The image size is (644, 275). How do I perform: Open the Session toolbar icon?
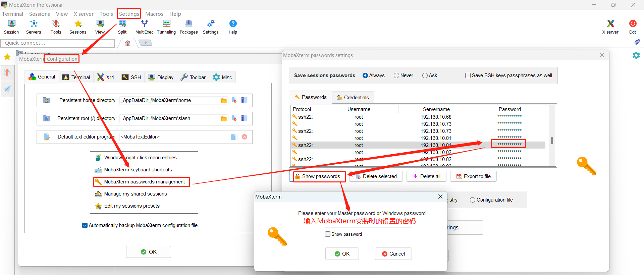point(11,27)
